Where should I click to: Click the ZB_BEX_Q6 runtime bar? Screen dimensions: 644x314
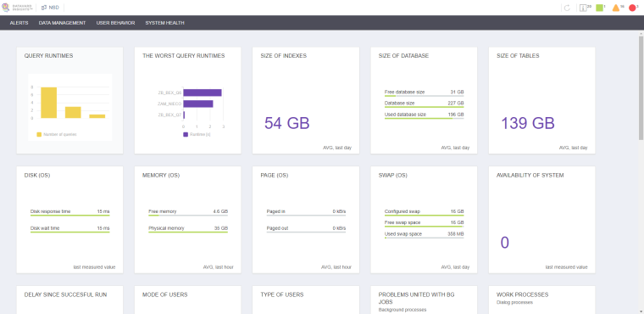pos(203,93)
